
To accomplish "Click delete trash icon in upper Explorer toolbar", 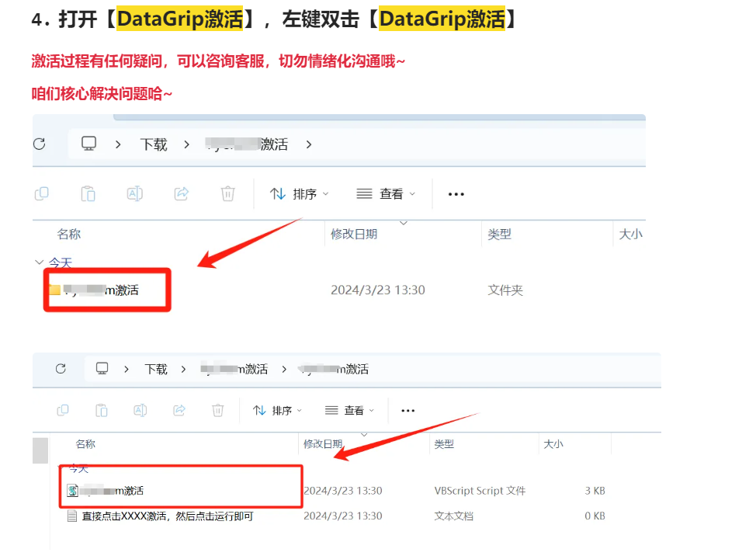I will [x=227, y=194].
